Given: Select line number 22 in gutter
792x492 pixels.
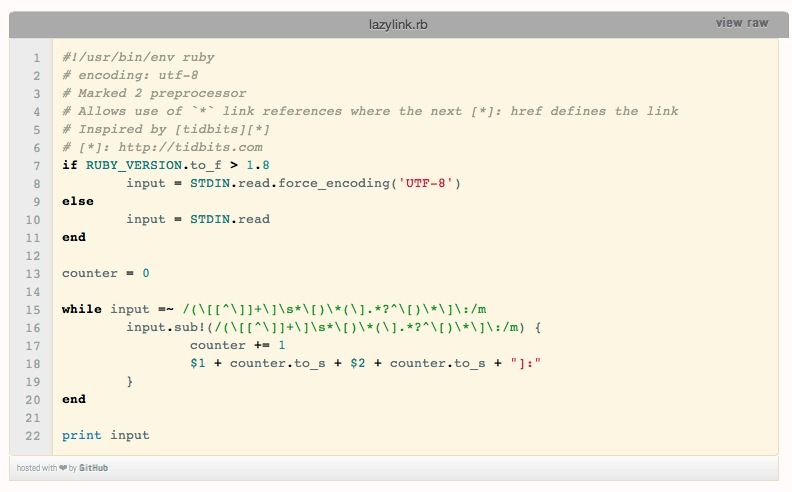Looking at the screenshot, I should [x=33, y=436].
